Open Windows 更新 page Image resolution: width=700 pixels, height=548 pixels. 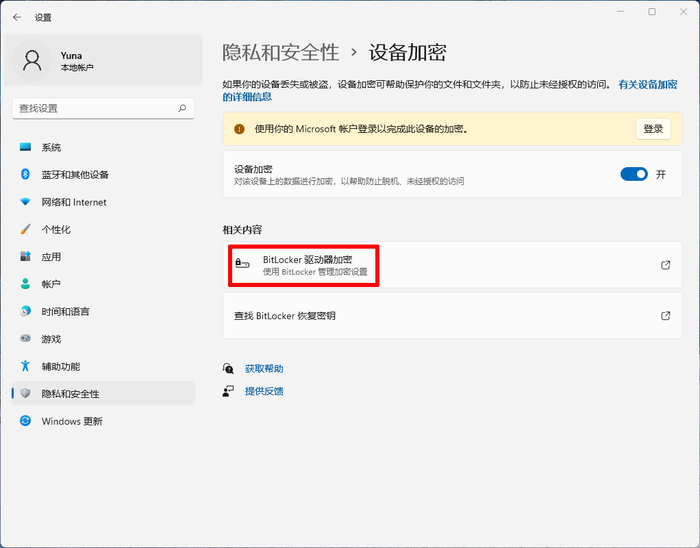click(x=103, y=420)
